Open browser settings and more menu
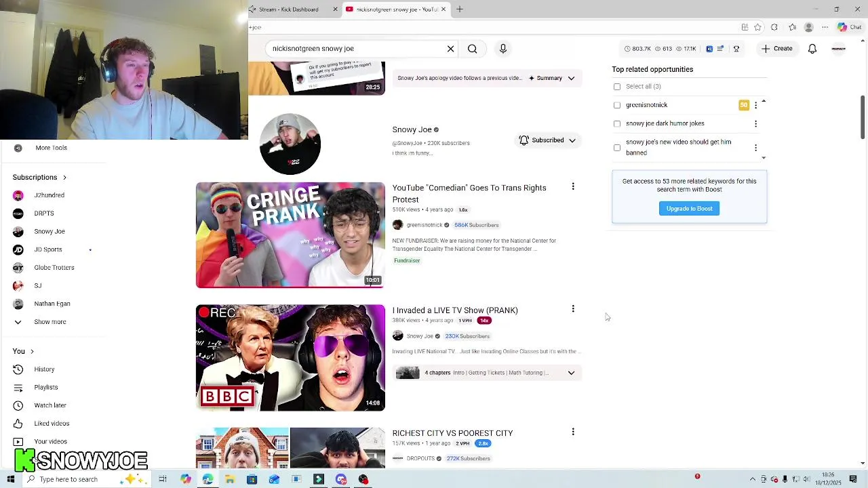 (825, 27)
